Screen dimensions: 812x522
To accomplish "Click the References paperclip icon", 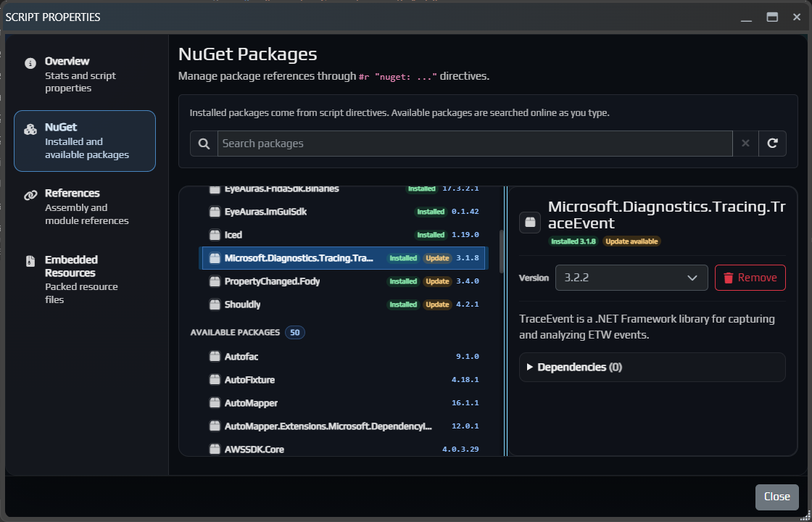I will tap(30, 193).
